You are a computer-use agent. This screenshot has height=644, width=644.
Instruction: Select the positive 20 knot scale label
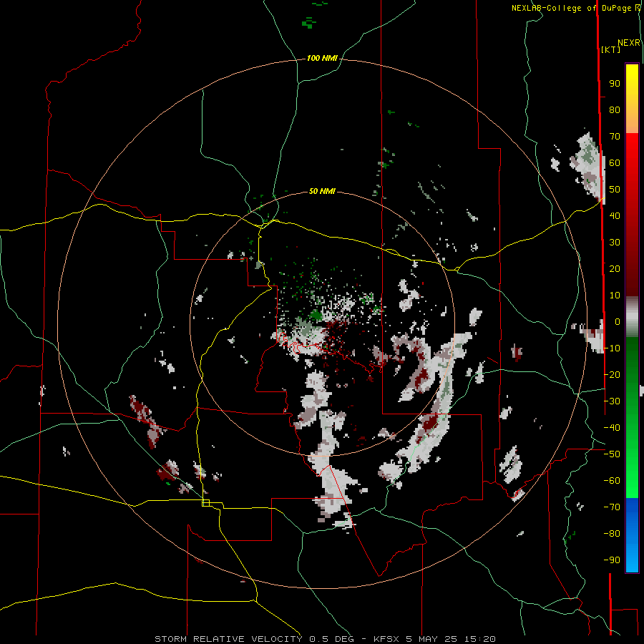click(615, 268)
